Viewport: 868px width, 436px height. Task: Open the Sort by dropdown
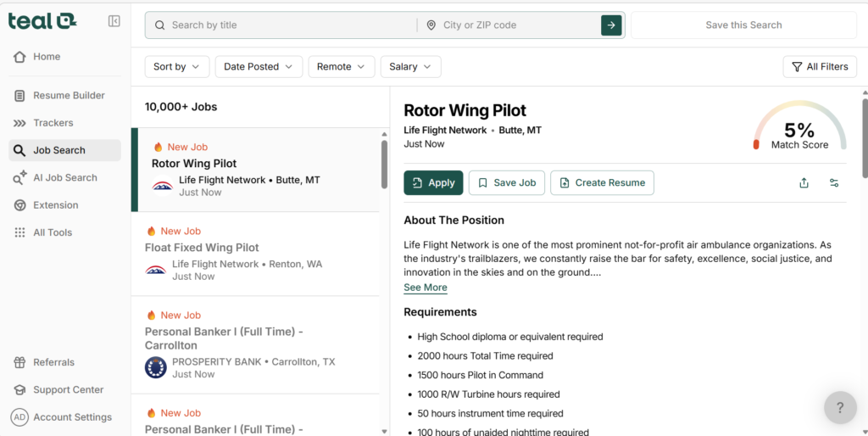(x=177, y=67)
